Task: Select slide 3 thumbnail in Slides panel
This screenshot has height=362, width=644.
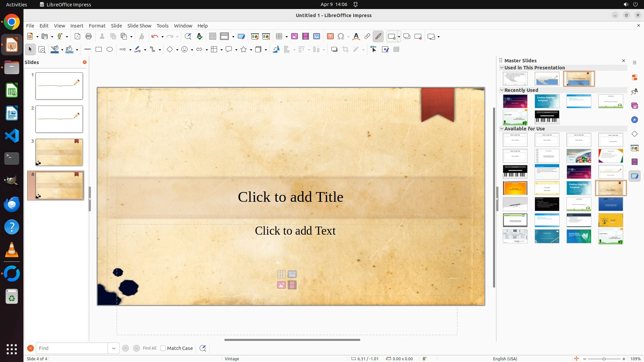Action: click(x=59, y=153)
